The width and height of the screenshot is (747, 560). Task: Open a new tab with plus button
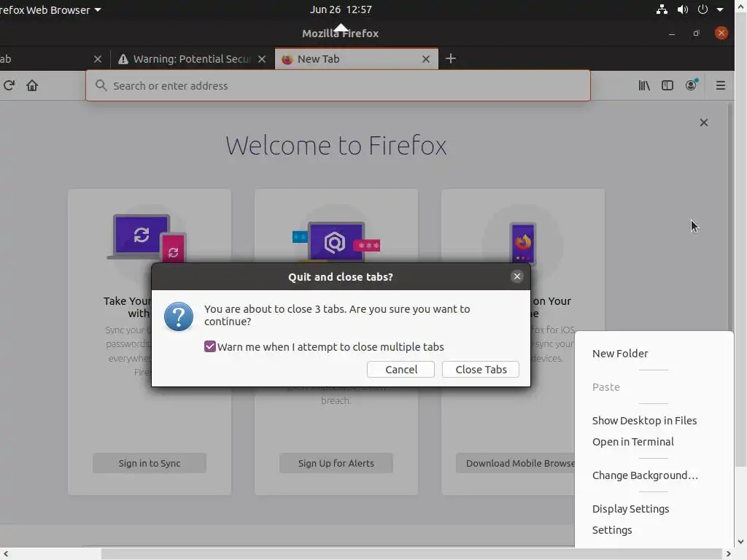[x=451, y=58]
